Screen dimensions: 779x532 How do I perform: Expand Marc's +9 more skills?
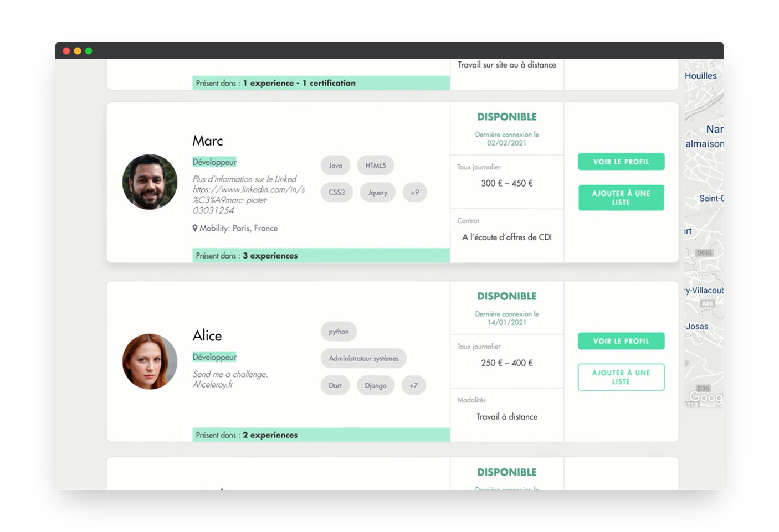(x=415, y=192)
